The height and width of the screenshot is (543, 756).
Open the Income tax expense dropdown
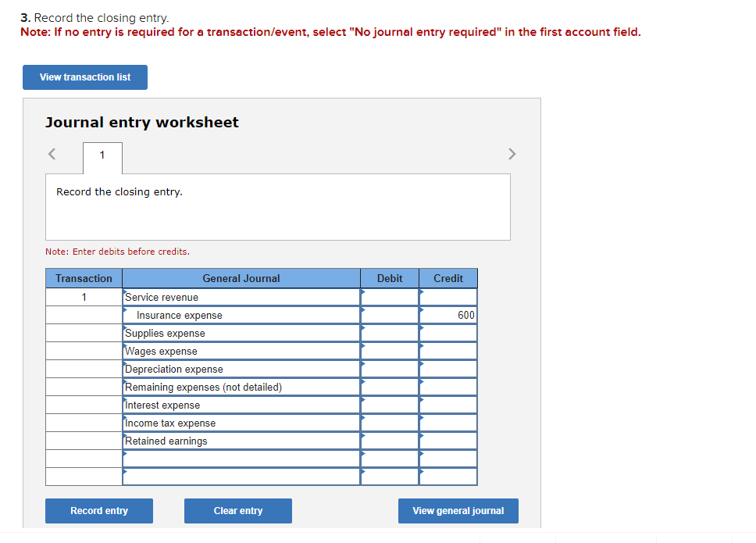238,423
